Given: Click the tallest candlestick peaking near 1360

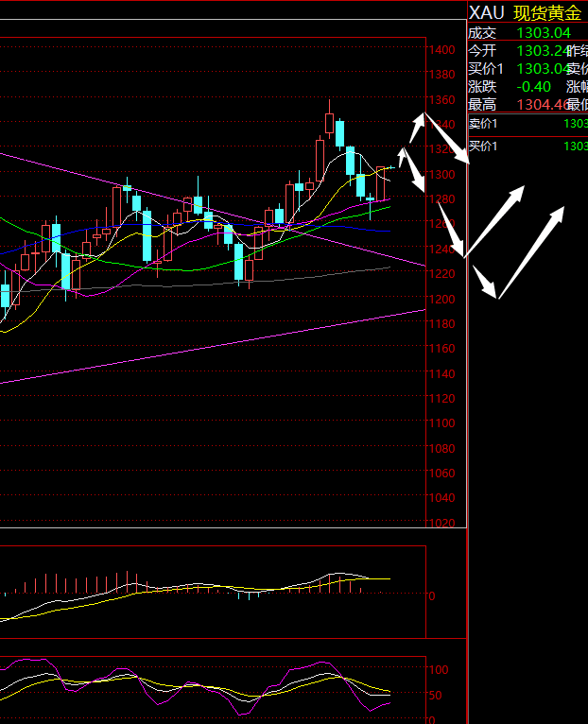Looking at the screenshot, I should (x=329, y=119).
